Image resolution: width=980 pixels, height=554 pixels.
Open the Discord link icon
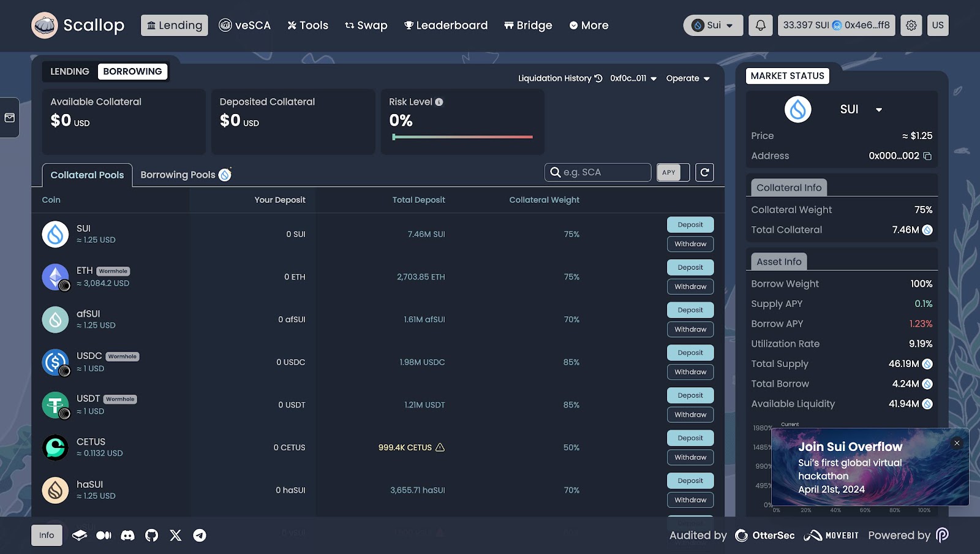tap(127, 535)
